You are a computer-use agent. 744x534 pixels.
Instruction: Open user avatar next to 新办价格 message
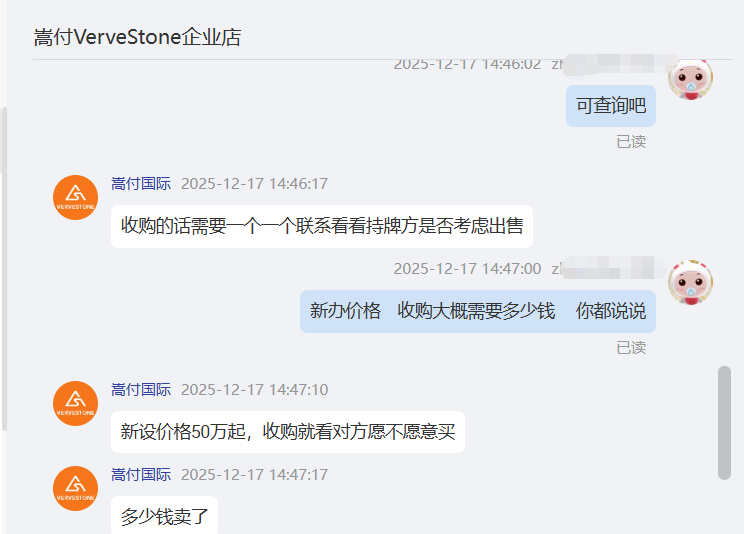tap(690, 282)
